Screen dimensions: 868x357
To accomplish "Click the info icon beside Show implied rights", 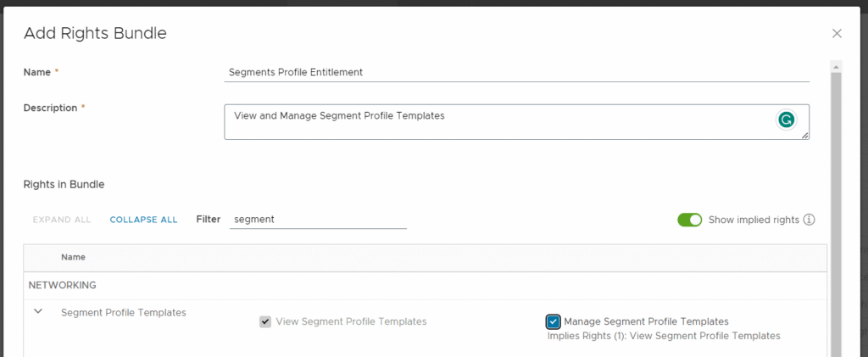I will (809, 220).
